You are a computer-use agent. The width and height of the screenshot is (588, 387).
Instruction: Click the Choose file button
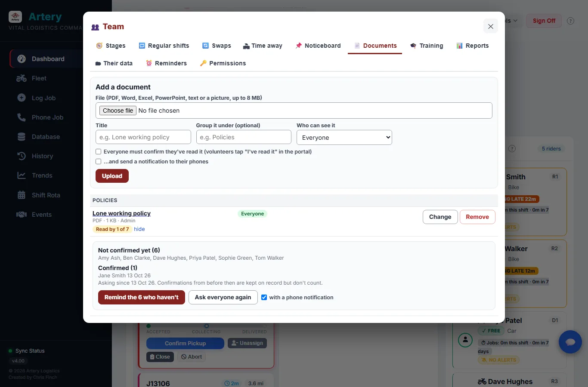click(x=118, y=111)
